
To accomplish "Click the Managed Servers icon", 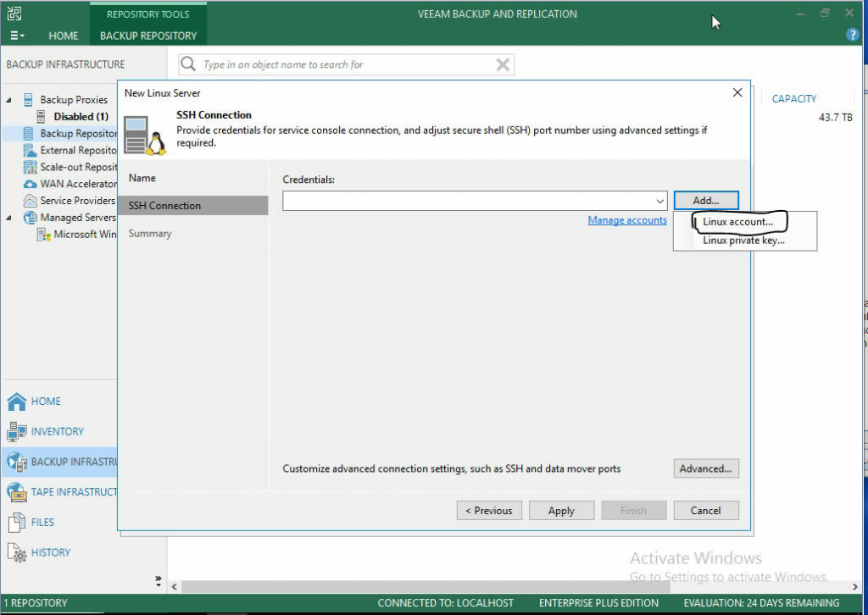I will click(30, 218).
